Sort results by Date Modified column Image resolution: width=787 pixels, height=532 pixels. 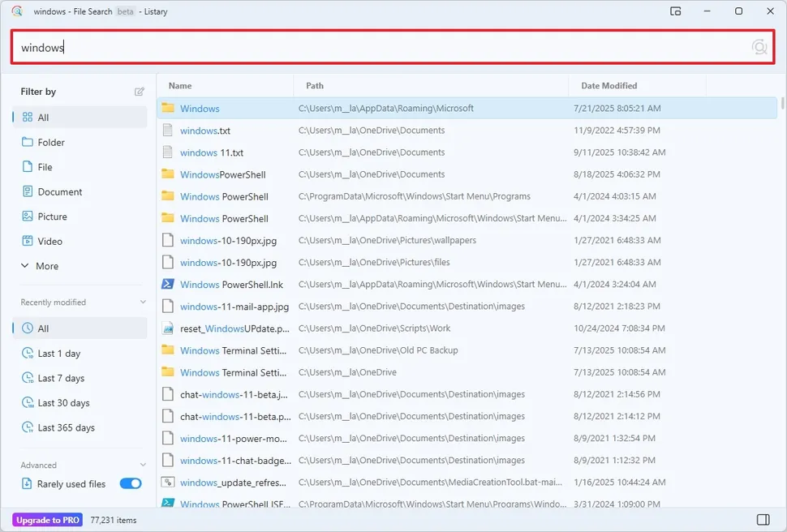click(x=609, y=85)
